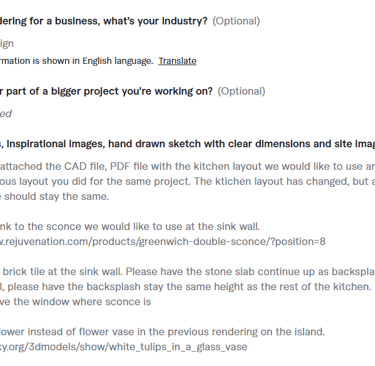This screenshot has width=375, height=366.
Task: Select the industry answer text field
Action: 7,43
